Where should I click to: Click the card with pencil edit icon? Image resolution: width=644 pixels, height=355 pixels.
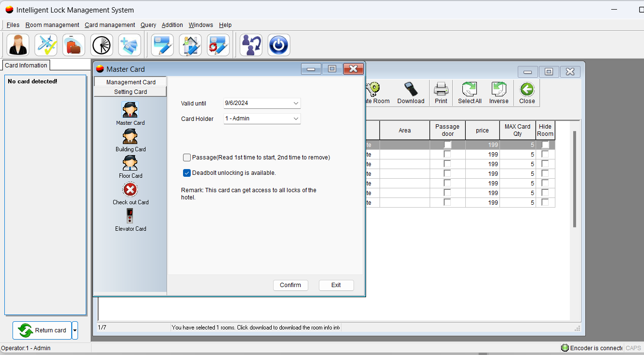click(x=162, y=45)
